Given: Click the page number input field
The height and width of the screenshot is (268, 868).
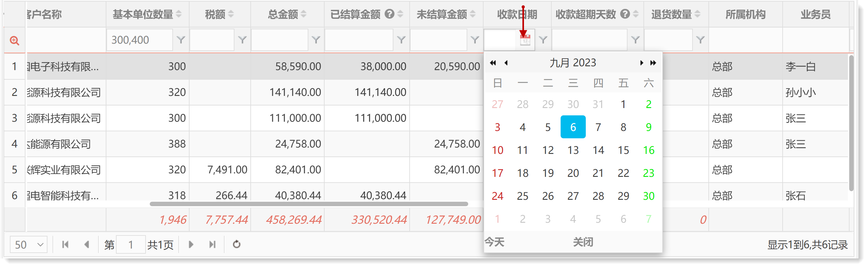Looking at the screenshot, I should coord(131,244).
